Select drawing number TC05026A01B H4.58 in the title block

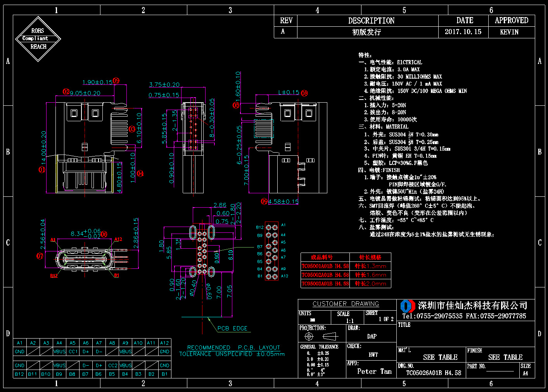(x=434, y=373)
